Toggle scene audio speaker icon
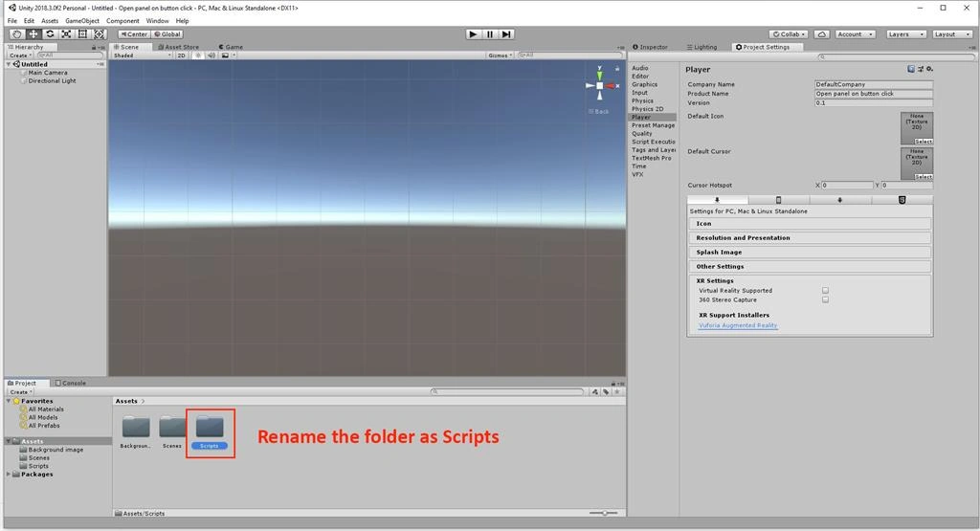 [x=212, y=55]
